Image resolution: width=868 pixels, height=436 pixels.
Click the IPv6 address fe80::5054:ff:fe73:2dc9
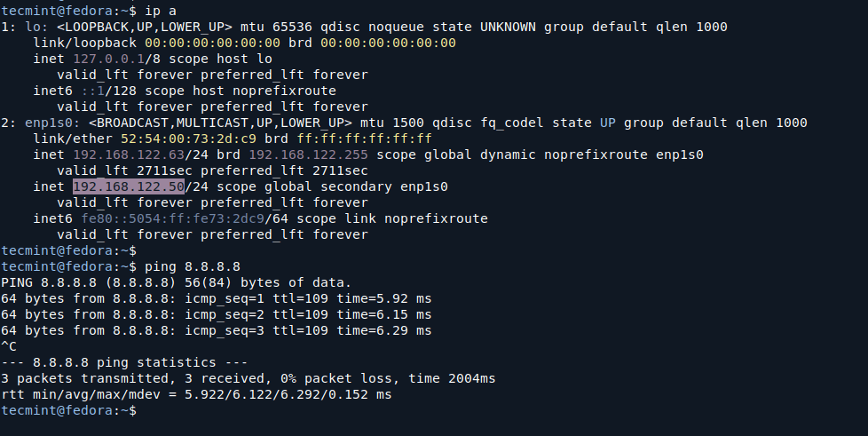click(172, 218)
